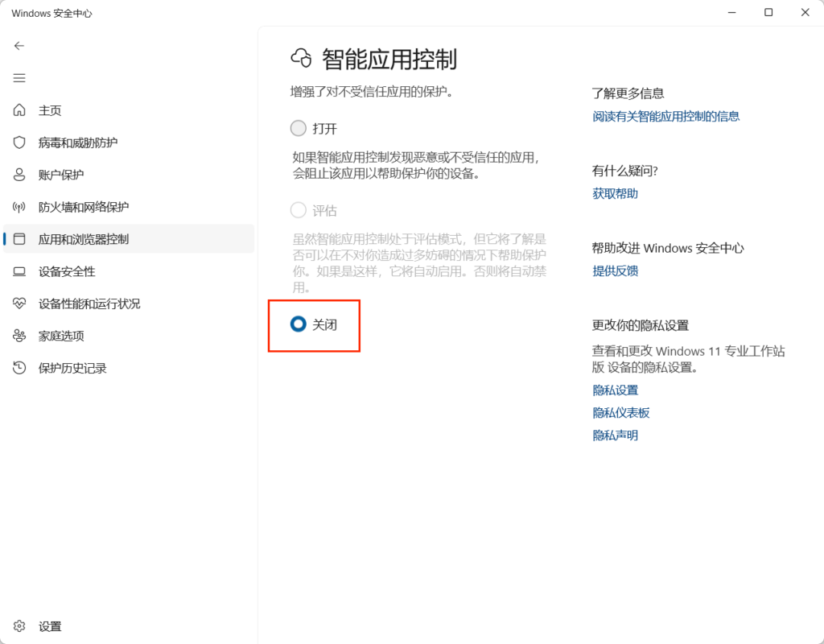Open the 阅读有关智能应用控制的信息 link
Viewport: 824px width, 644px height.
click(665, 116)
